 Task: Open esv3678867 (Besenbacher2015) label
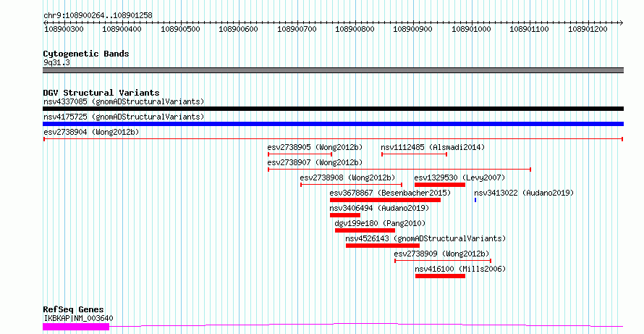(390, 193)
